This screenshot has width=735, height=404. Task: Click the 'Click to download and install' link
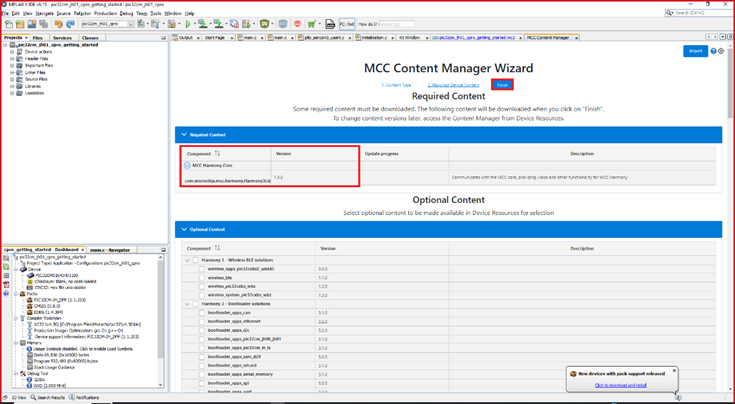coord(621,385)
